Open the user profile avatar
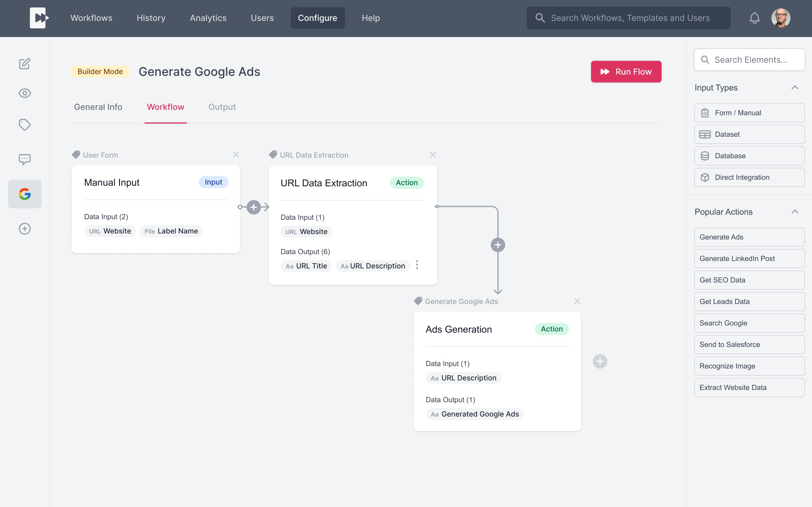This screenshot has width=812, height=507. point(780,18)
